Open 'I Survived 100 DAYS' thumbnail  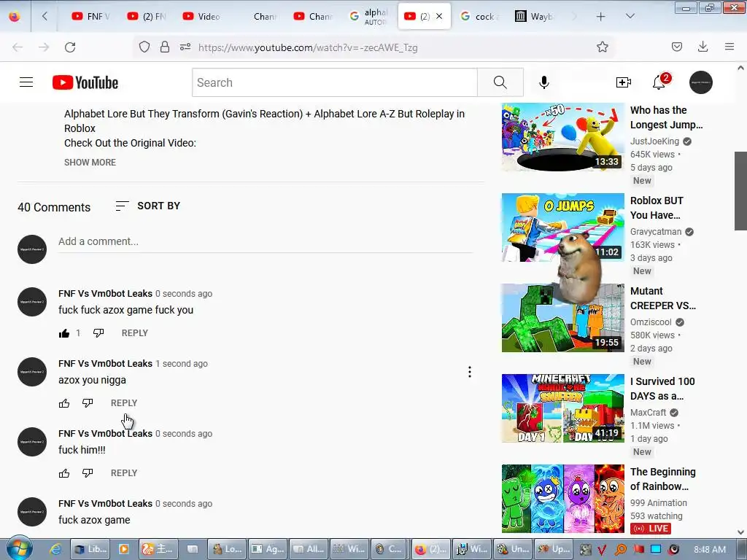[562, 408]
